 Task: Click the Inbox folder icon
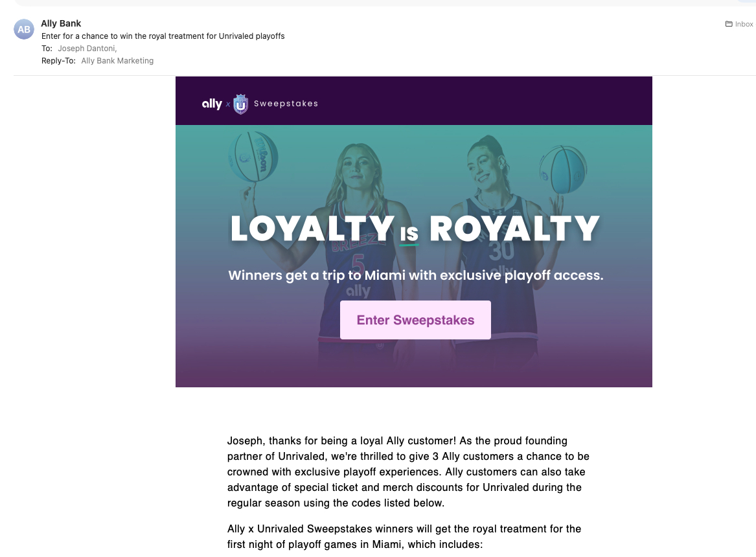(x=729, y=24)
